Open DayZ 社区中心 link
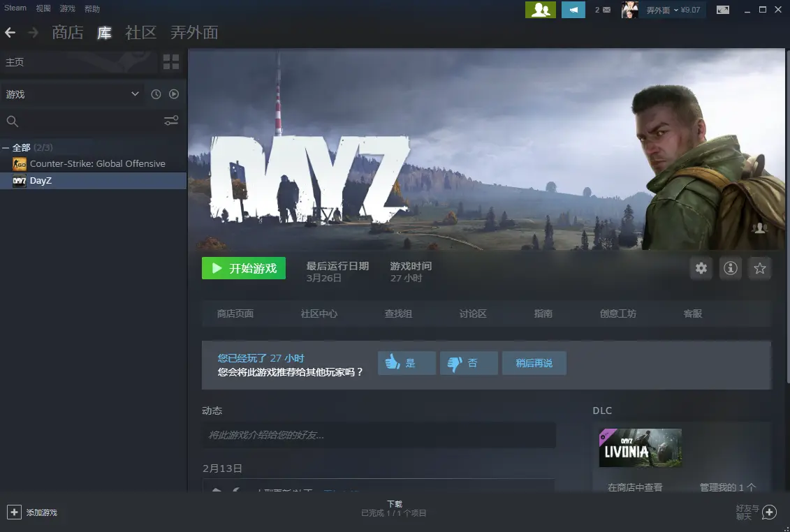 click(x=319, y=313)
